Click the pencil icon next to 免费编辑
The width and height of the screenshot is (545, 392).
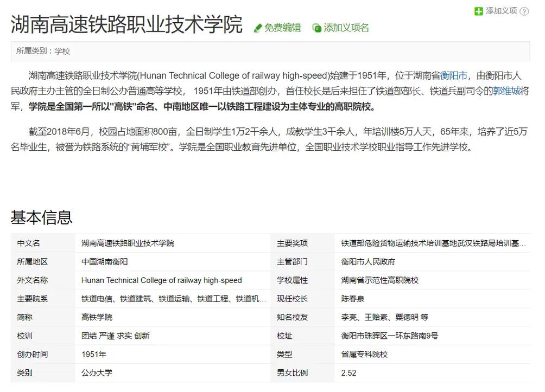click(258, 28)
